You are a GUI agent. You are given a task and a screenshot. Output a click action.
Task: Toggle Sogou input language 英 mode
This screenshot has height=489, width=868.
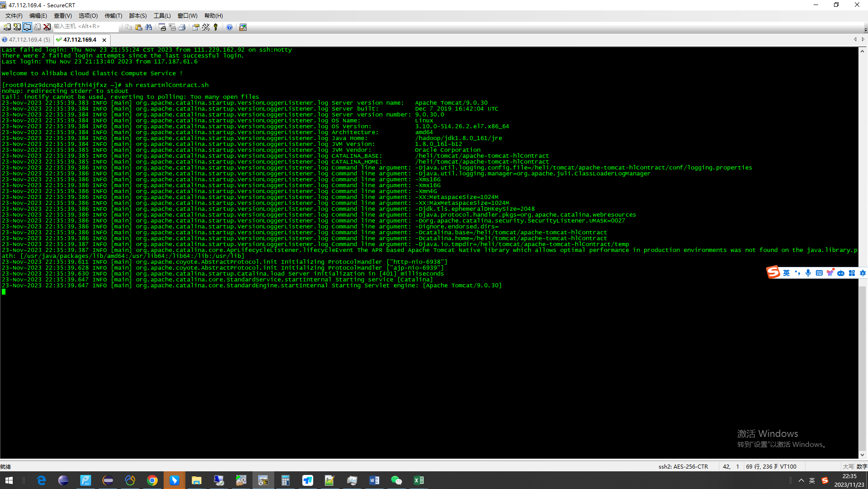point(786,273)
